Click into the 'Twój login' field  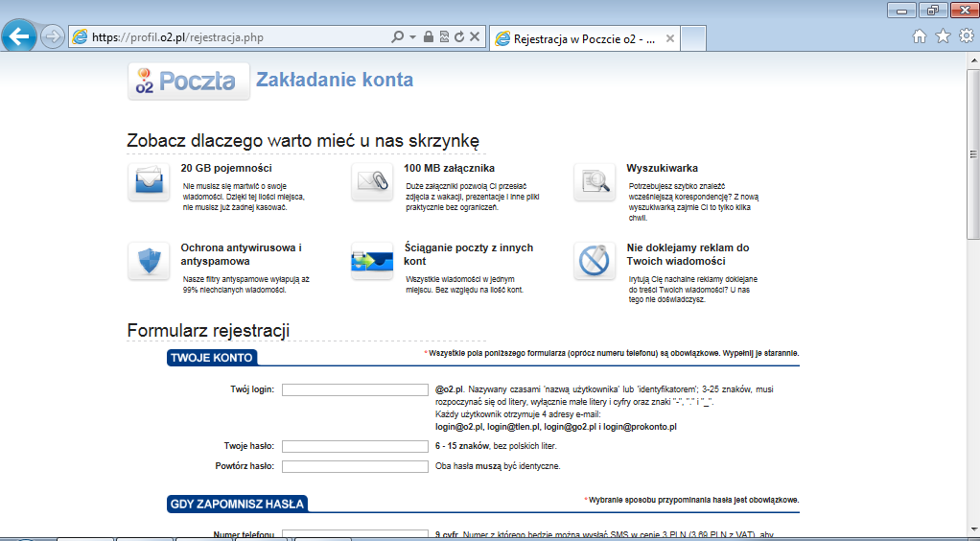pos(355,390)
